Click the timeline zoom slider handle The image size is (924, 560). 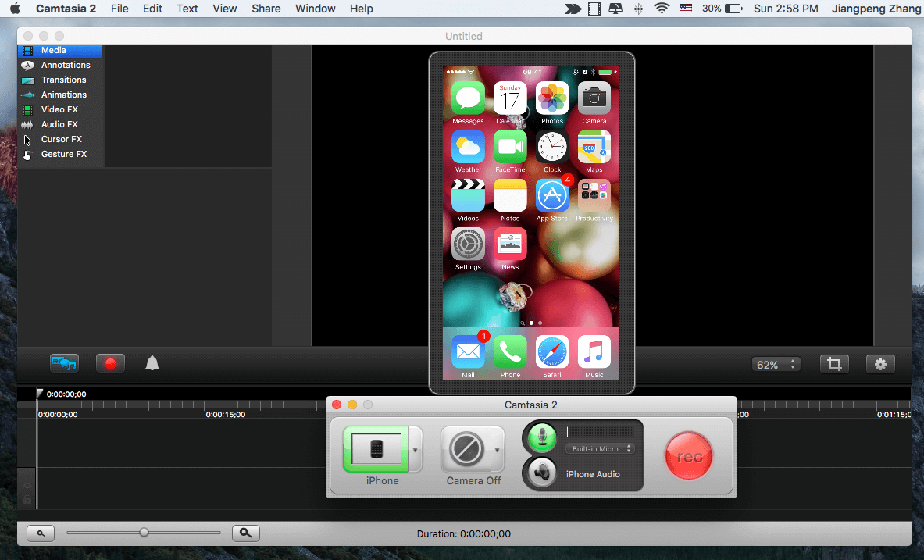144,533
